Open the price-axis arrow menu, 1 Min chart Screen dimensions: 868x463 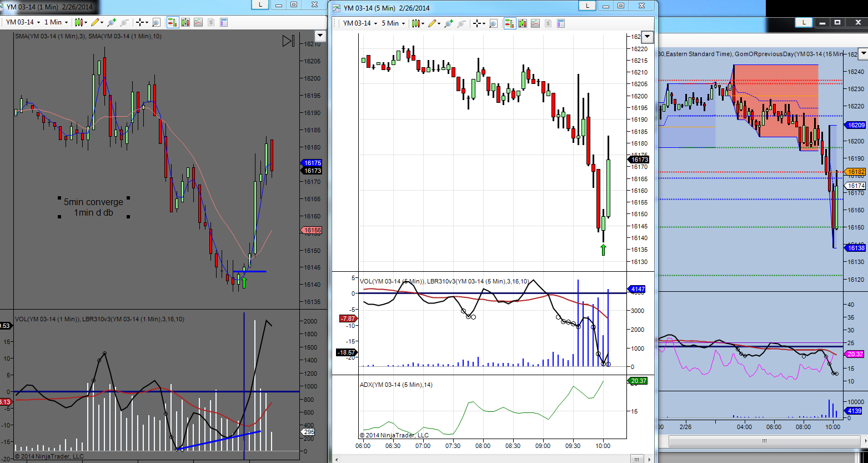[319, 36]
